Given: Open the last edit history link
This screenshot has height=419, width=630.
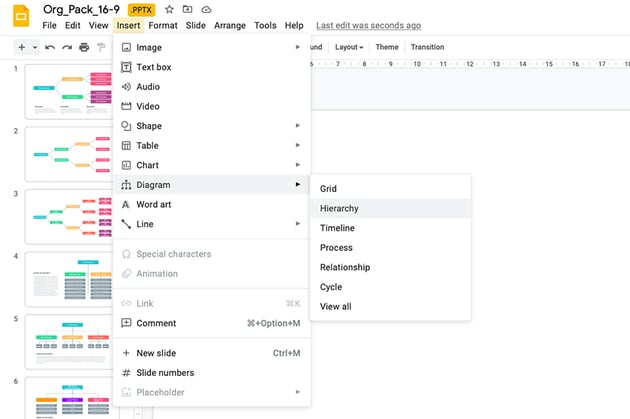Looking at the screenshot, I should click(368, 25).
